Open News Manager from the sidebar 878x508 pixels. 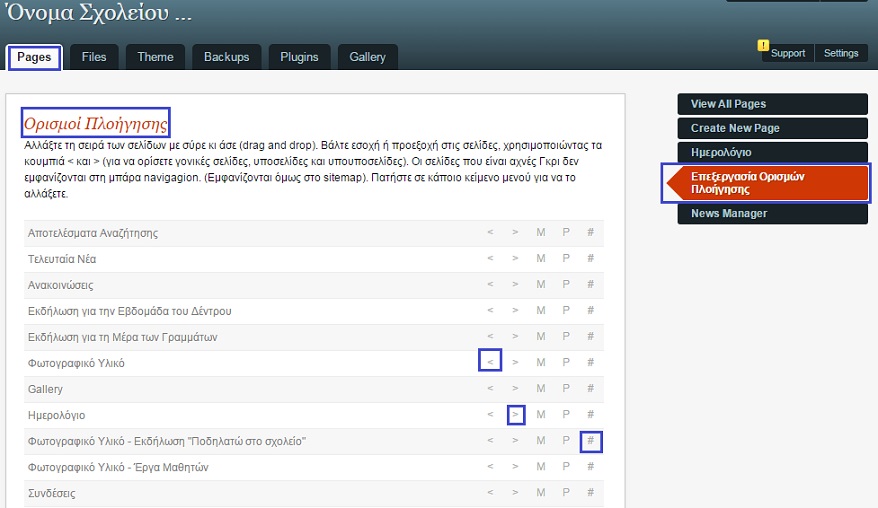[x=772, y=213]
